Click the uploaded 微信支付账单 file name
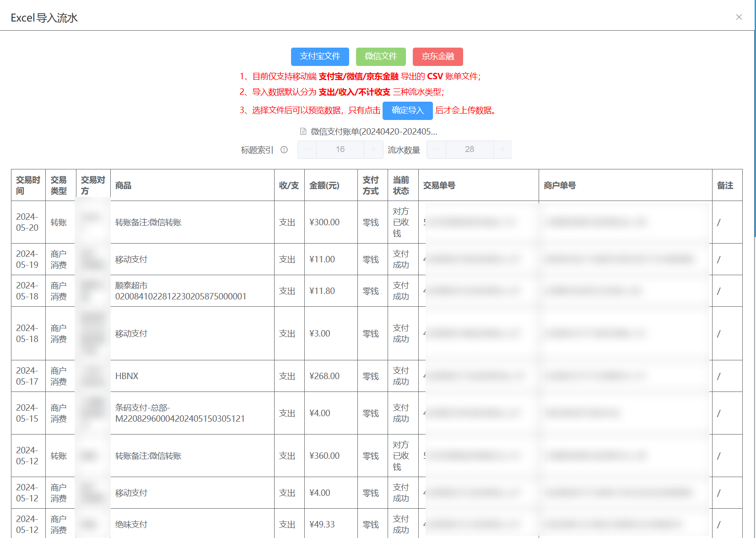This screenshot has width=756, height=538. (x=374, y=132)
